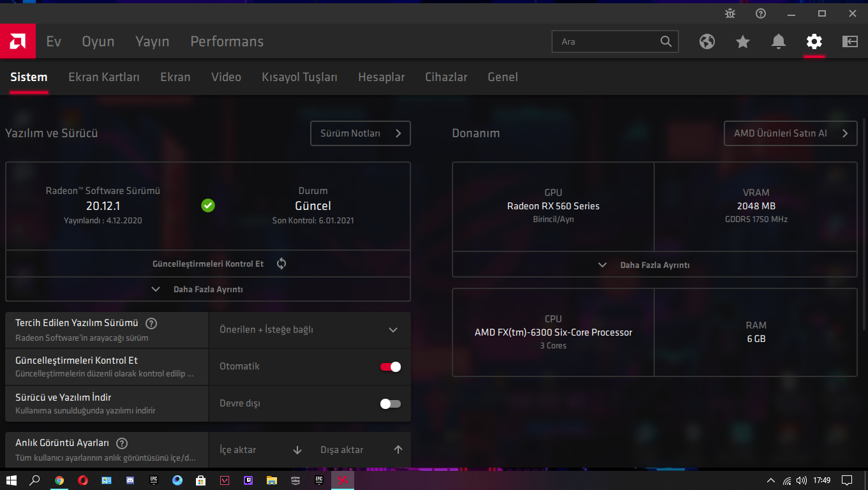Click the Dışa aktar export button
The height and width of the screenshot is (490, 868).
point(361,450)
